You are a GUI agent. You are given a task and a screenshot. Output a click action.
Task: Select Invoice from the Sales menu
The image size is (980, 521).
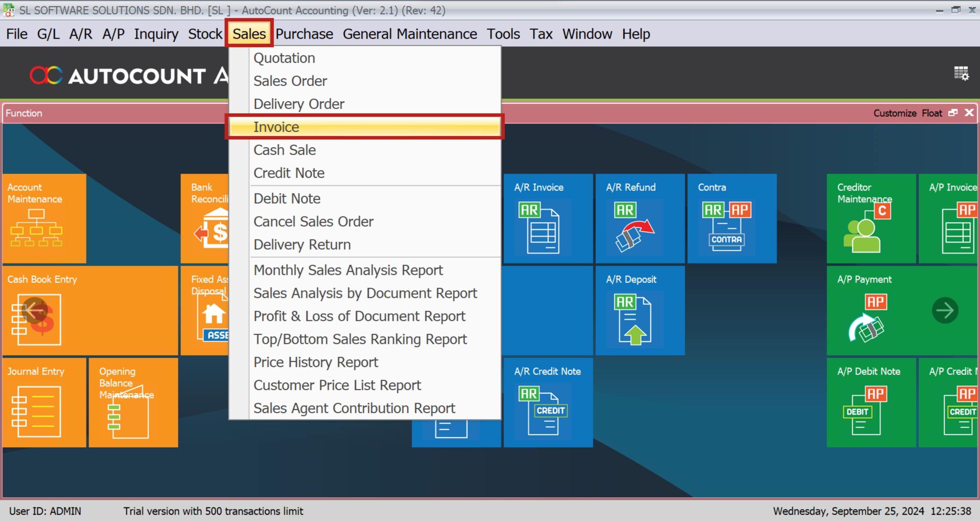tap(276, 127)
